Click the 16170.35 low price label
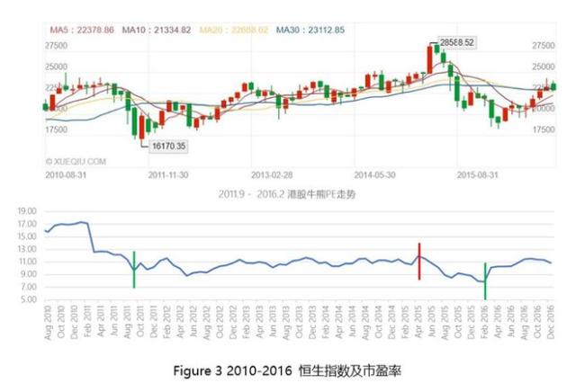This screenshot has height=392, width=576. pos(168,146)
